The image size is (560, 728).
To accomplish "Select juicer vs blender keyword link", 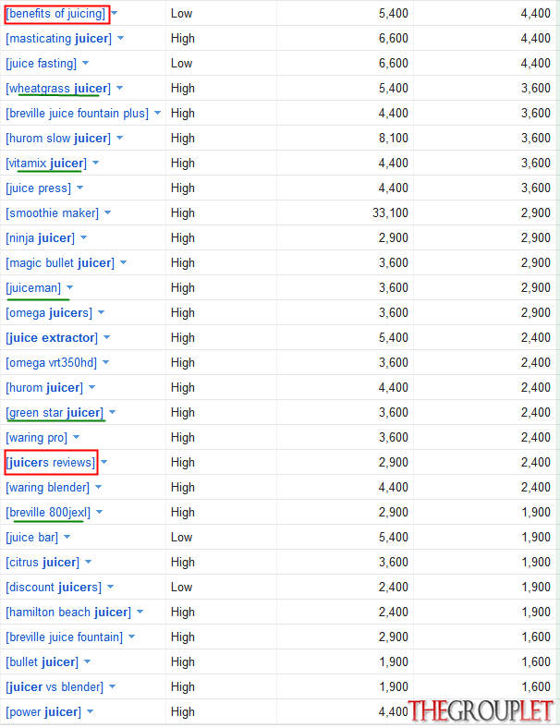I will 55,687.
